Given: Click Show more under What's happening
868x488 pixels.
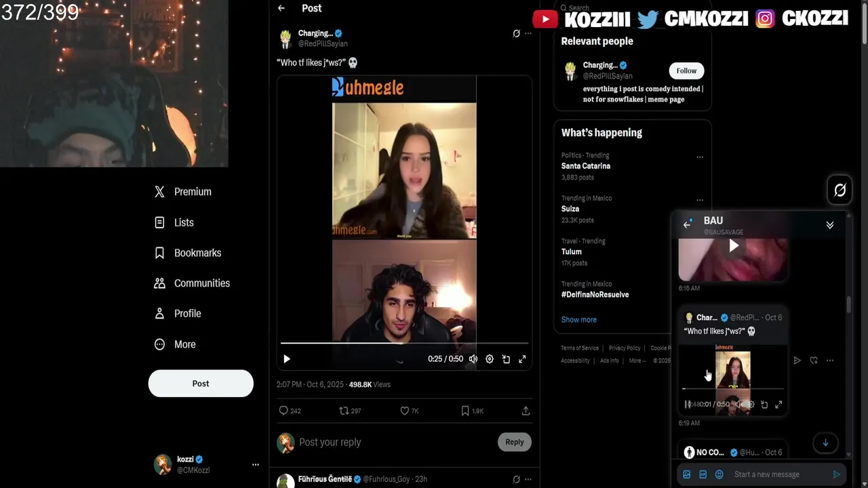Looking at the screenshot, I should [579, 320].
